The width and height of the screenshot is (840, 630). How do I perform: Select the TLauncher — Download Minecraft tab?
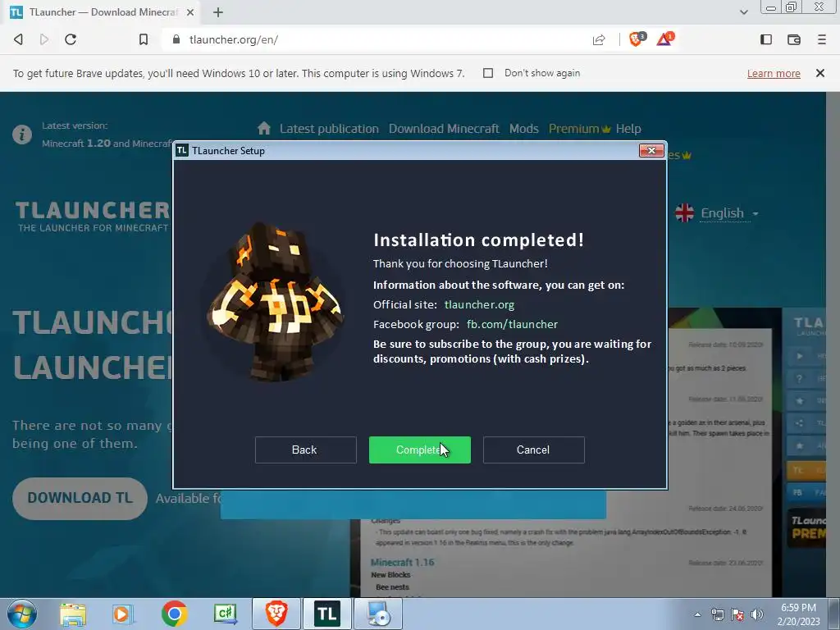click(103, 12)
